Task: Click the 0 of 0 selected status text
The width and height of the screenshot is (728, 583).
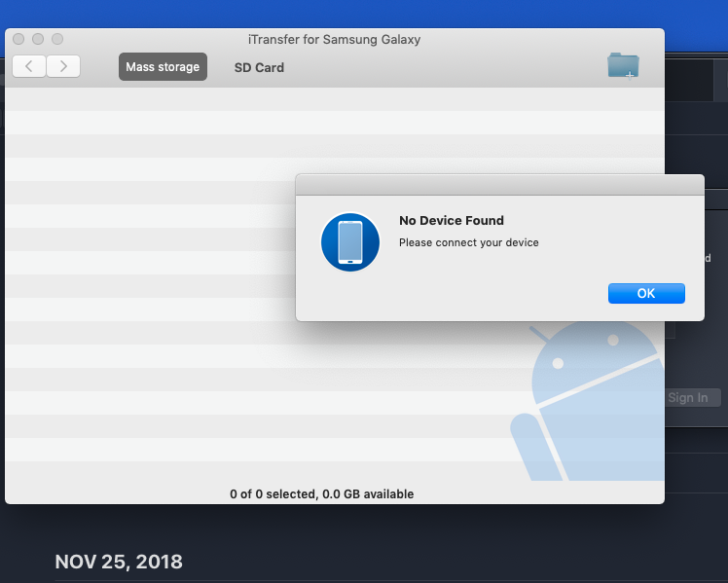Action: coord(321,493)
